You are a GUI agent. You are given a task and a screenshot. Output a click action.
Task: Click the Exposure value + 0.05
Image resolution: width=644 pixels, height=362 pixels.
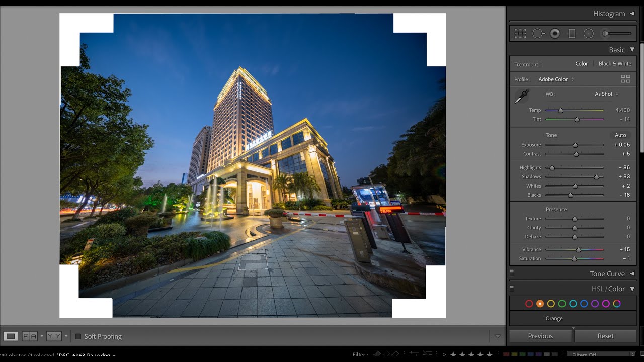point(622,145)
